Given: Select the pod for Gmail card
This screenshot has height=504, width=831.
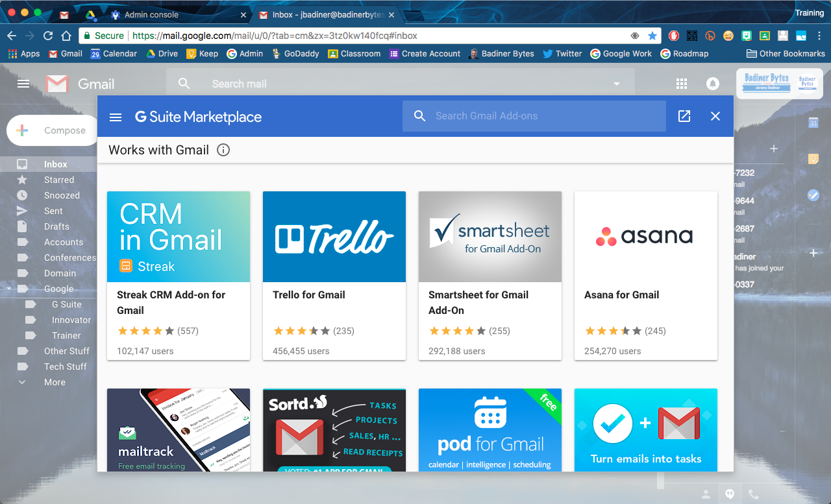Looking at the screenshot, I should pyautogui.click(x=490, y=430).
